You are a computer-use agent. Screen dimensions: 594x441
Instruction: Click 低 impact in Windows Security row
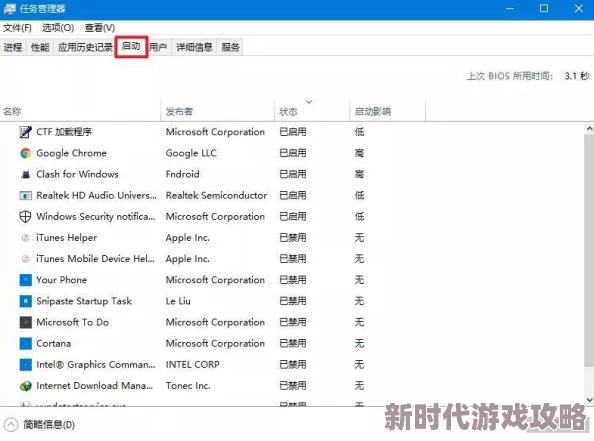[359, 217]
